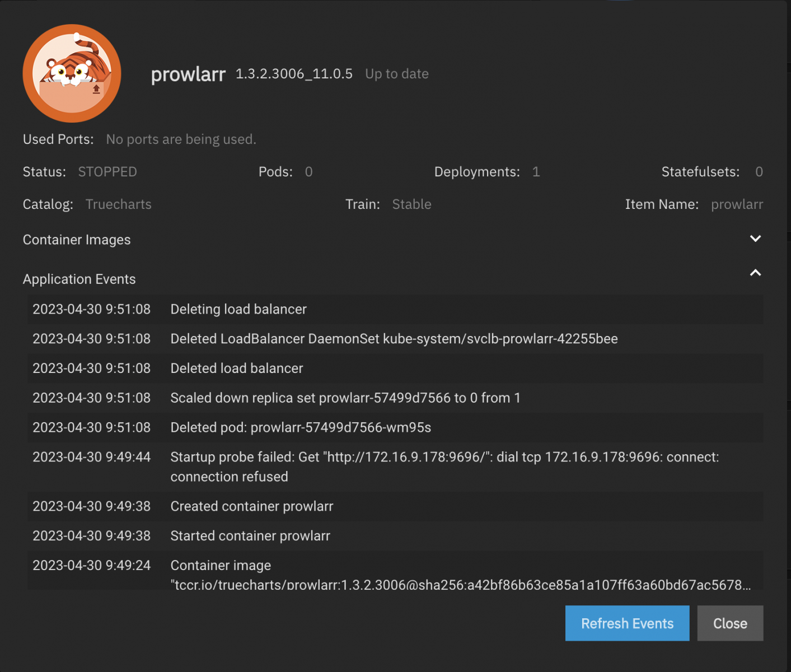Select the 'Scaled down replica set' event row
Image resolution: width=791 pixels, height=672 pixels.
tap(395, 398)
